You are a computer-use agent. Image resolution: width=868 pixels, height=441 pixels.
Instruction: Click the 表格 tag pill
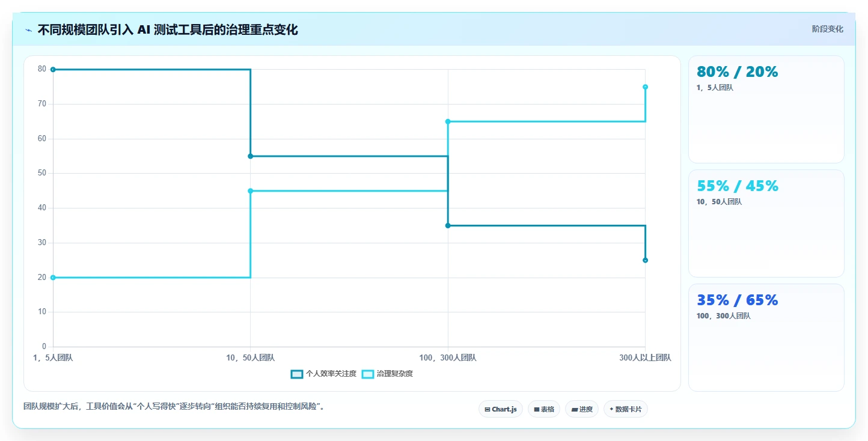pos(544,409)
